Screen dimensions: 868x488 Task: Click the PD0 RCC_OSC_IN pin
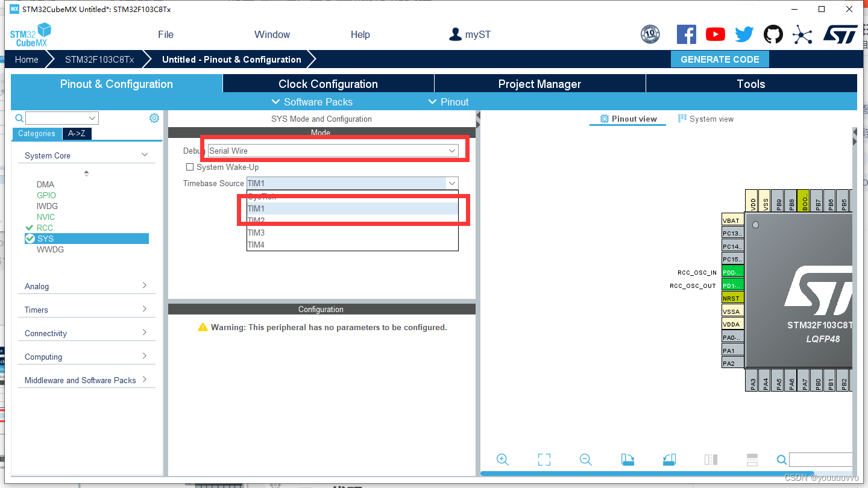(x=732, y=272)
